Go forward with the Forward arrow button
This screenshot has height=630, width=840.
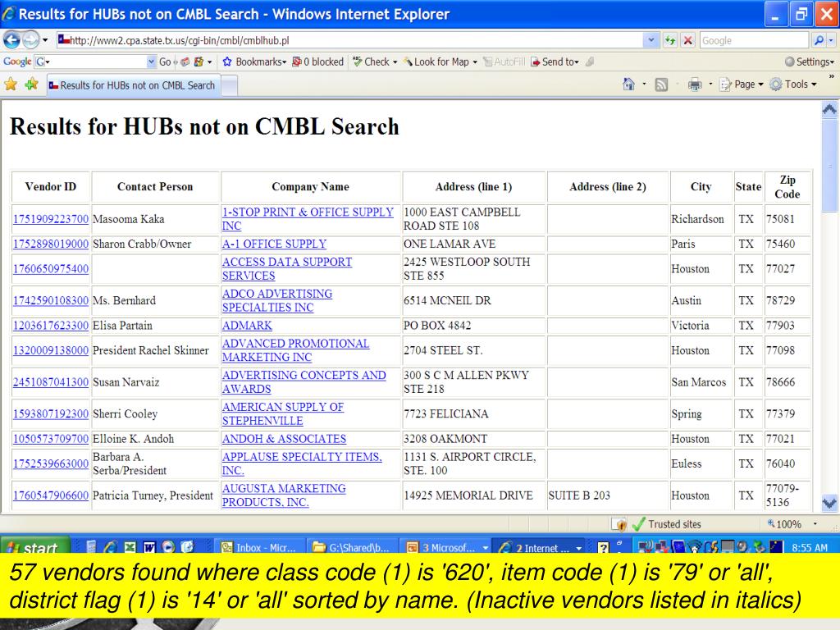tap(31, 39)
